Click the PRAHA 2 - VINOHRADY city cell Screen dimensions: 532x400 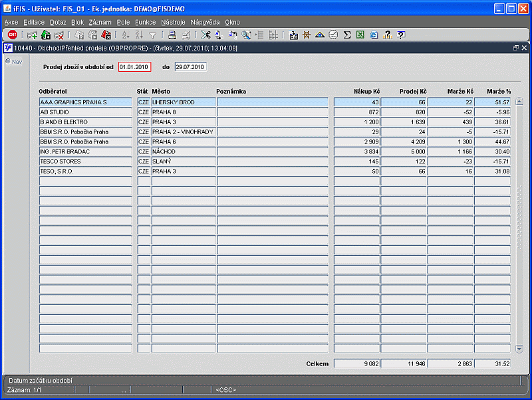(184, 132)
